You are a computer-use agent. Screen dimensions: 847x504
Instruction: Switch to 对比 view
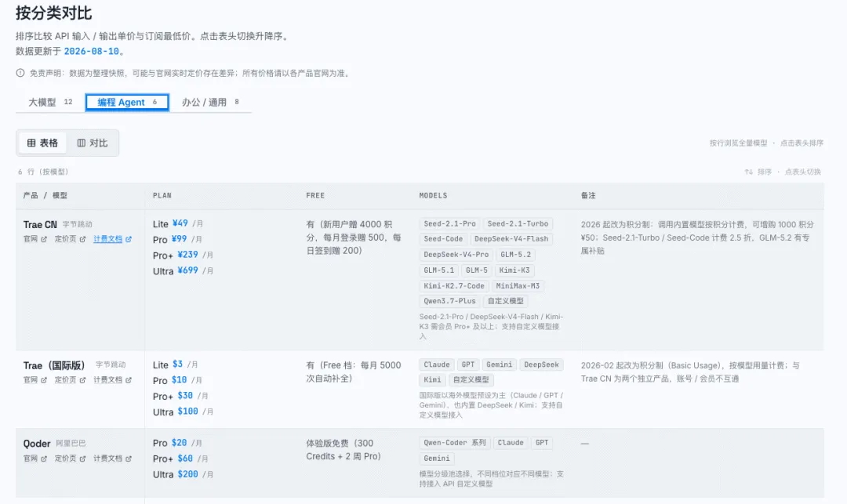(93, 143)
